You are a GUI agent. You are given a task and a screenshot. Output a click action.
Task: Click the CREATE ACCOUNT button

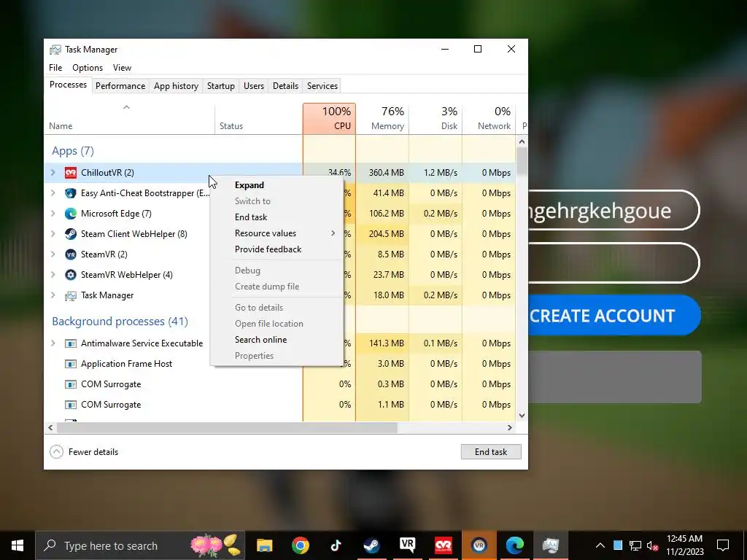pos(614,315)
